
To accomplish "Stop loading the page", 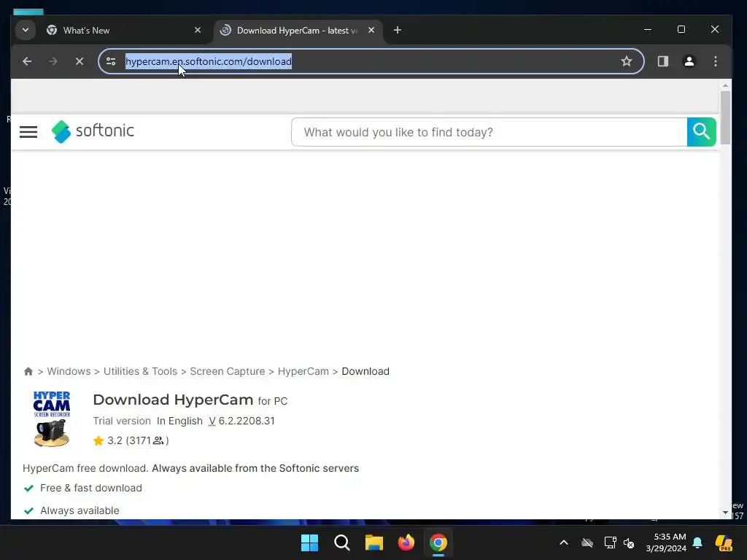I will pyautogui.click(x=80, y=61).
